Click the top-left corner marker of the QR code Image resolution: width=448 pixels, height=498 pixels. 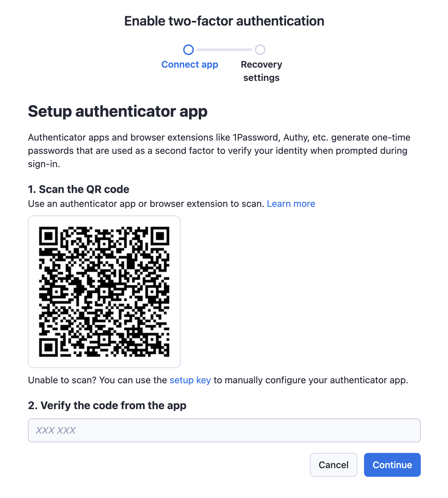click(x=48, y=236)
